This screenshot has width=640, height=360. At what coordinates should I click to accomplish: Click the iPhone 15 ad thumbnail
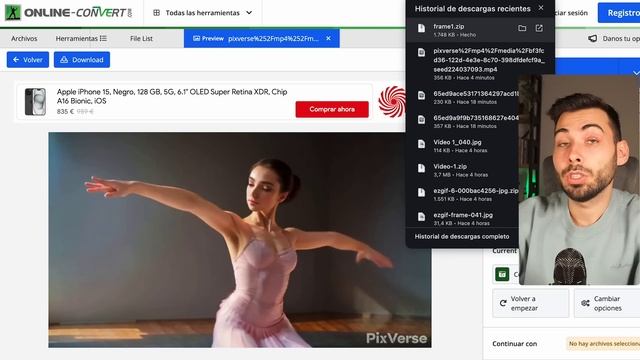pos(35,102)
